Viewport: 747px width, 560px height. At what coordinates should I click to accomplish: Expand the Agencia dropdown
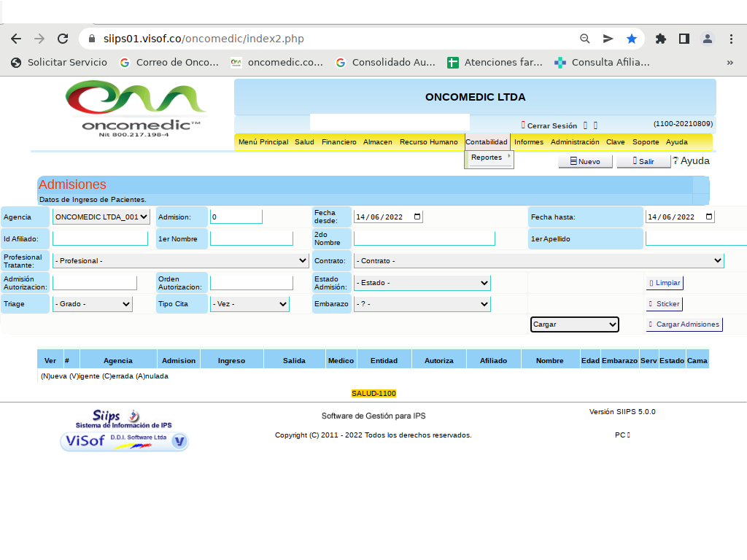click(101, 217)
